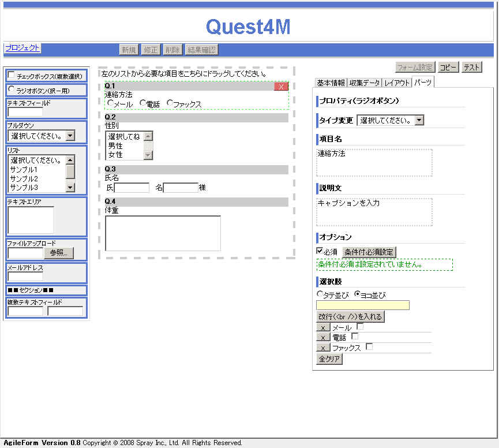Image resolution: width=499 pixels, height=448 pixels.
Task: Open the プロジェクト link
Action: coord(22,48)
